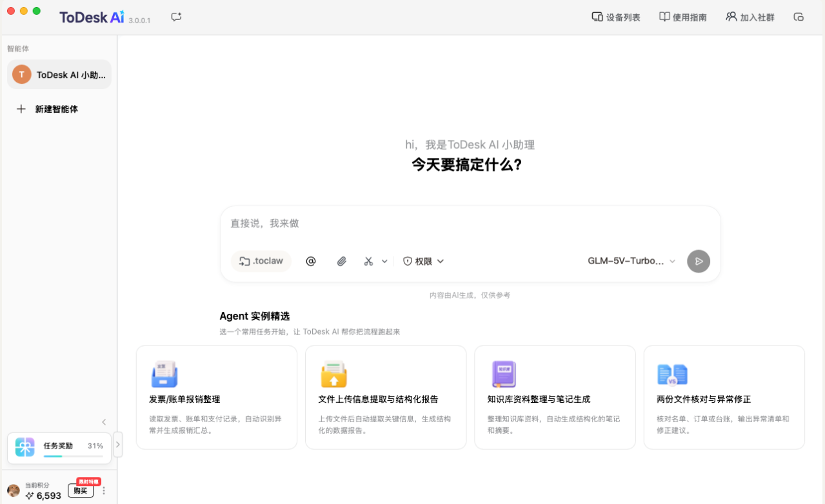Open the 权限 permissions dropdown
Screen dimensions: 825x504
424,261
